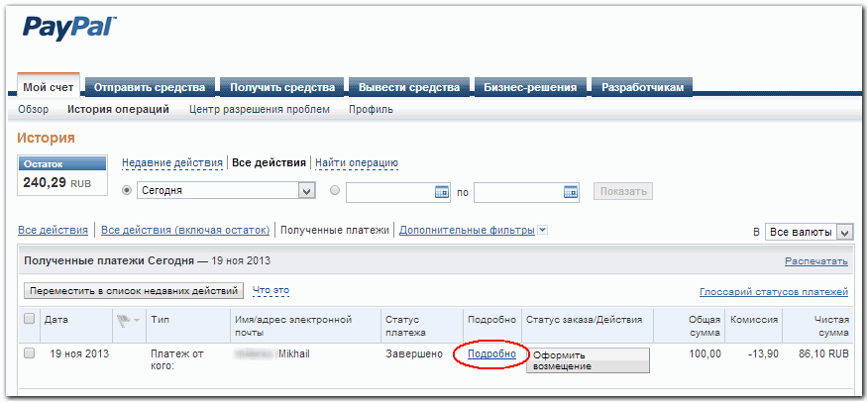Click the Найти операцию link
868x402 pixels.
pos(357,163)
